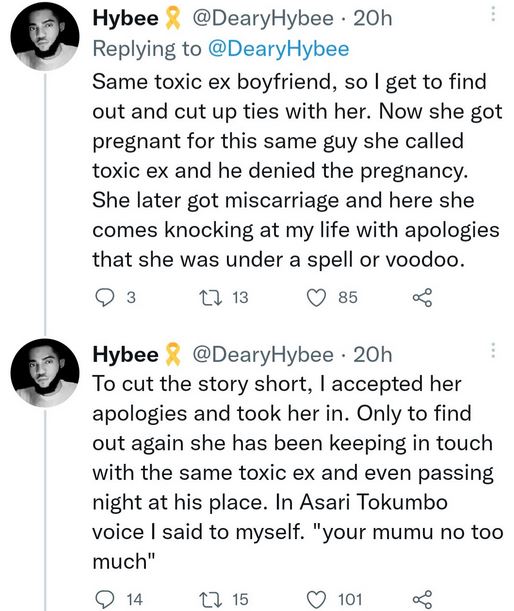Retweet the second tweet with 15 retweets

click(x=210, y=599)
